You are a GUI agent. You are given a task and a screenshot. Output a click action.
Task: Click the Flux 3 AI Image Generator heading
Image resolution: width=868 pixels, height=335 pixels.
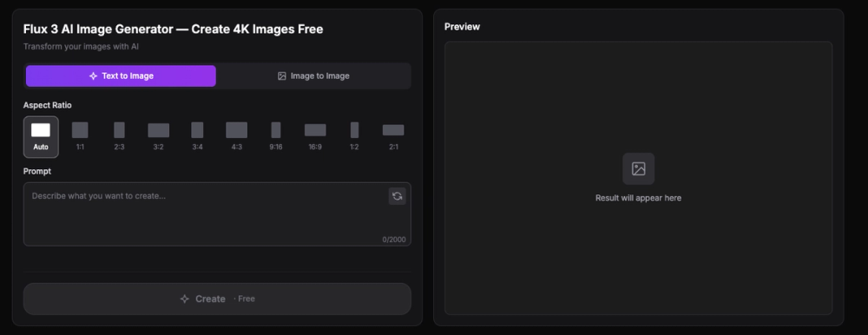(174, 30)
